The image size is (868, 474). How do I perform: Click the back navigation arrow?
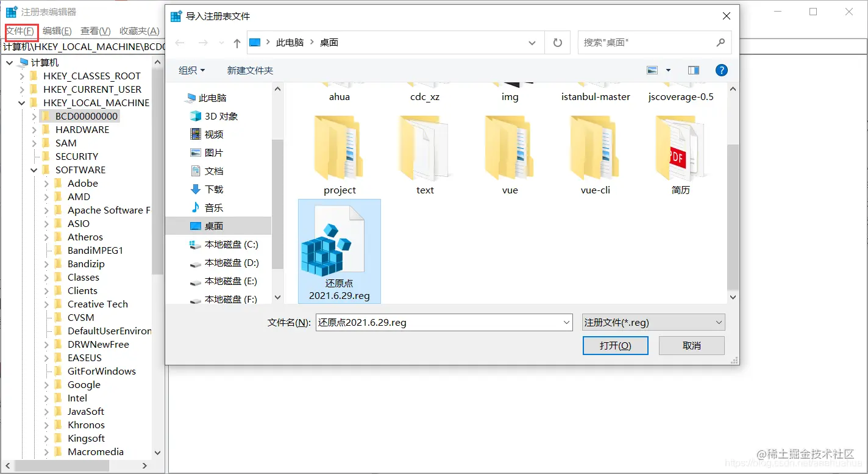(x=179, y=42)
